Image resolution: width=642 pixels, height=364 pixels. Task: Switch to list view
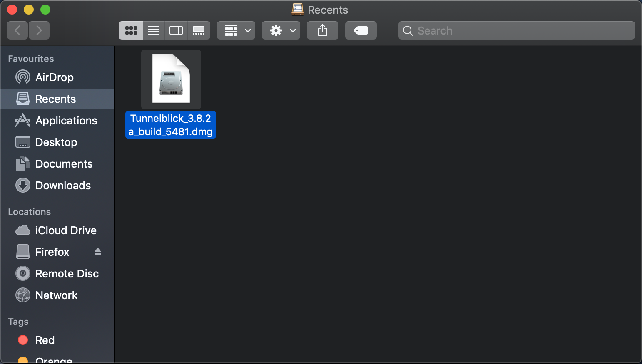154,30
